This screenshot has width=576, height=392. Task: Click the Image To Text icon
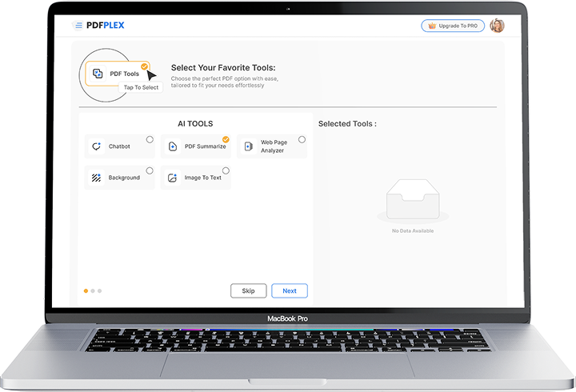pos(172,178)
